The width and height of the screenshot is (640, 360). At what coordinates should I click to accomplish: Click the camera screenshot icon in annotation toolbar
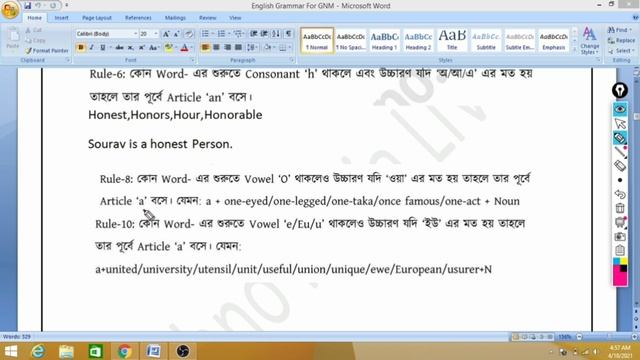(620, 236)
